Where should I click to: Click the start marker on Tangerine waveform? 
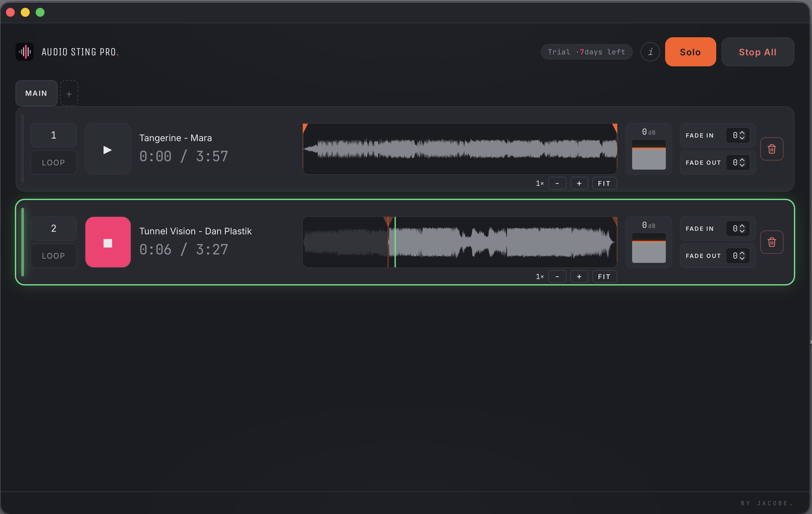tap(305, 128)
